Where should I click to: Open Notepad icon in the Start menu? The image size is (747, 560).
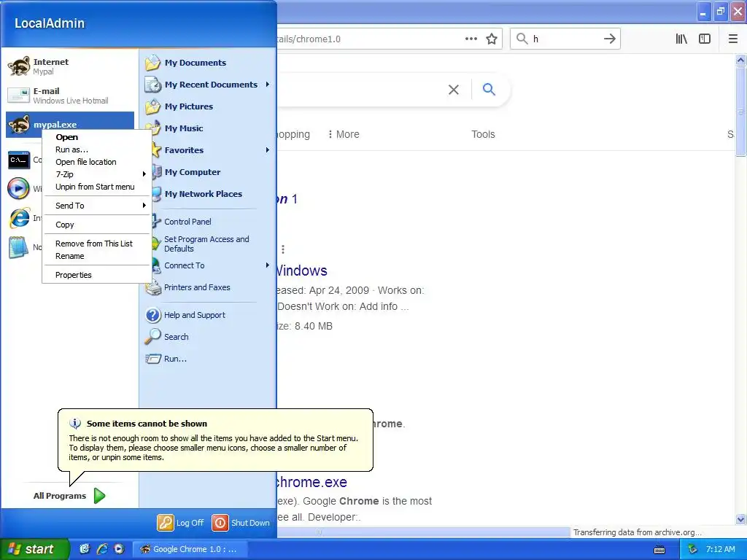(x=18, y=247)
